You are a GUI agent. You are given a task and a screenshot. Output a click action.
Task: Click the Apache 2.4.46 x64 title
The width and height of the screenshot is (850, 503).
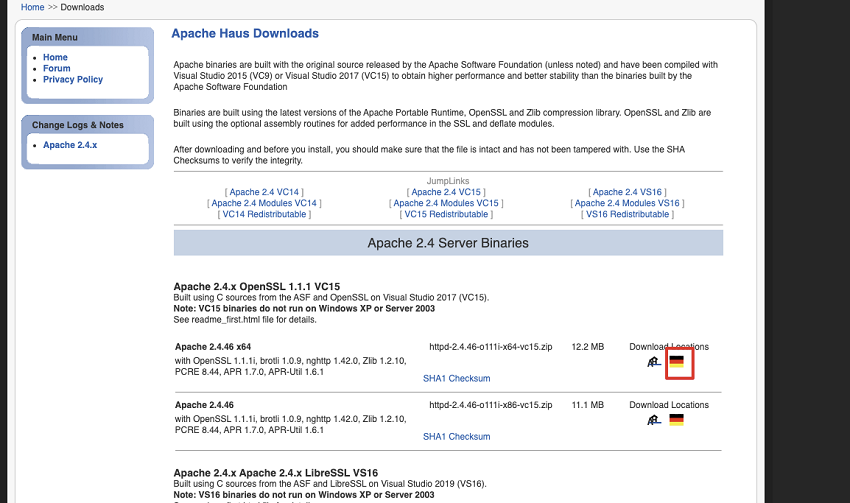[x=213, y=346]
